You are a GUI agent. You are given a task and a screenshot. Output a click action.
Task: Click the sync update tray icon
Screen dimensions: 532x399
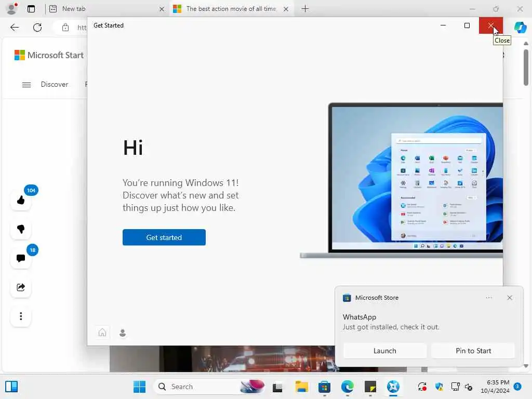422,387
